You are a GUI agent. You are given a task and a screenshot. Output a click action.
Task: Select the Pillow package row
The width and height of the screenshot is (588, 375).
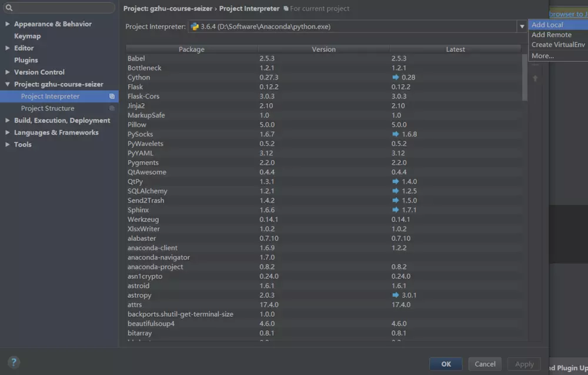click(x=323, y=125)
